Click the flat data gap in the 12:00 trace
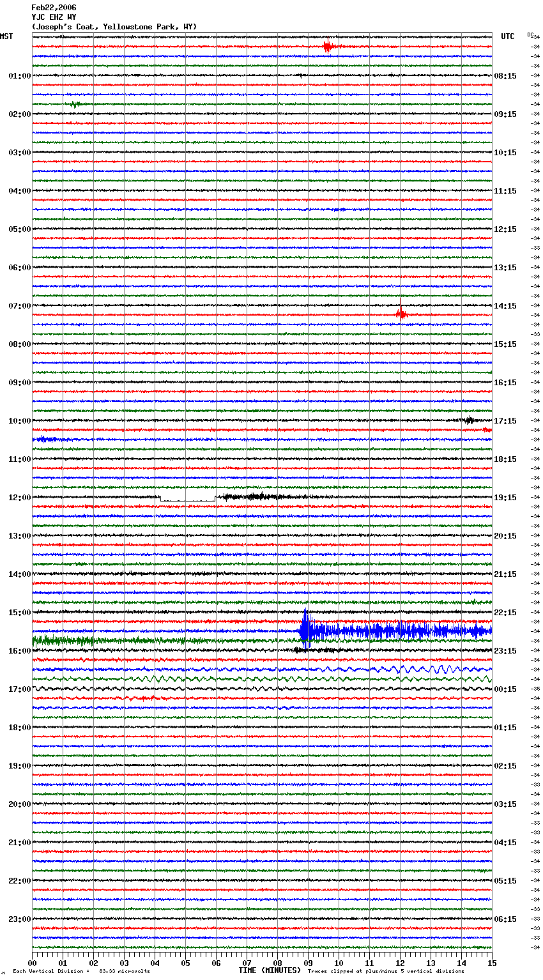The image size is (543, 980). tap(188, 500)
